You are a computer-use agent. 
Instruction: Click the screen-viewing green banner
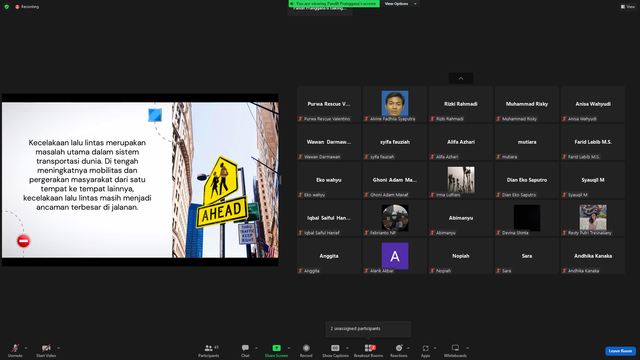(334, 4)
